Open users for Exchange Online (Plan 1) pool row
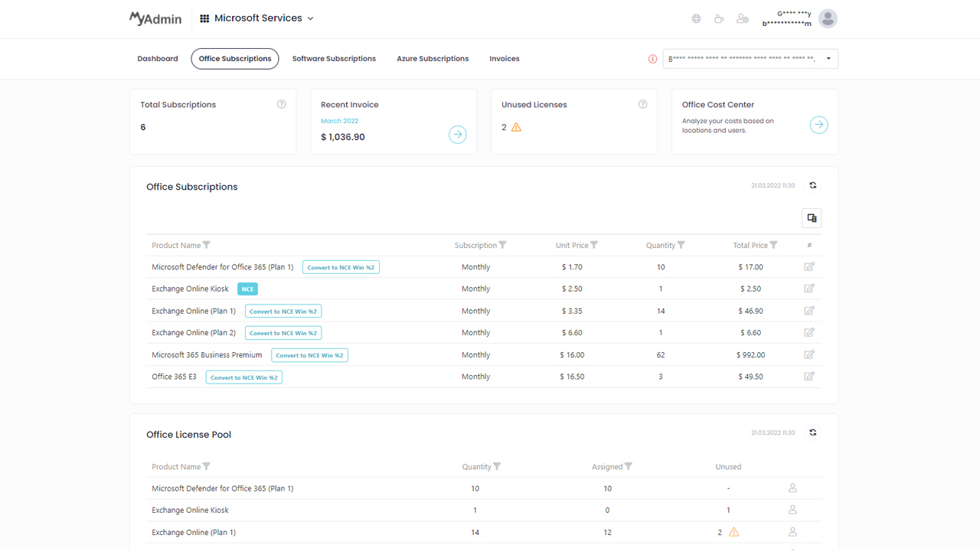The height and width of the screenshot is (551, 980). (792, 532)
